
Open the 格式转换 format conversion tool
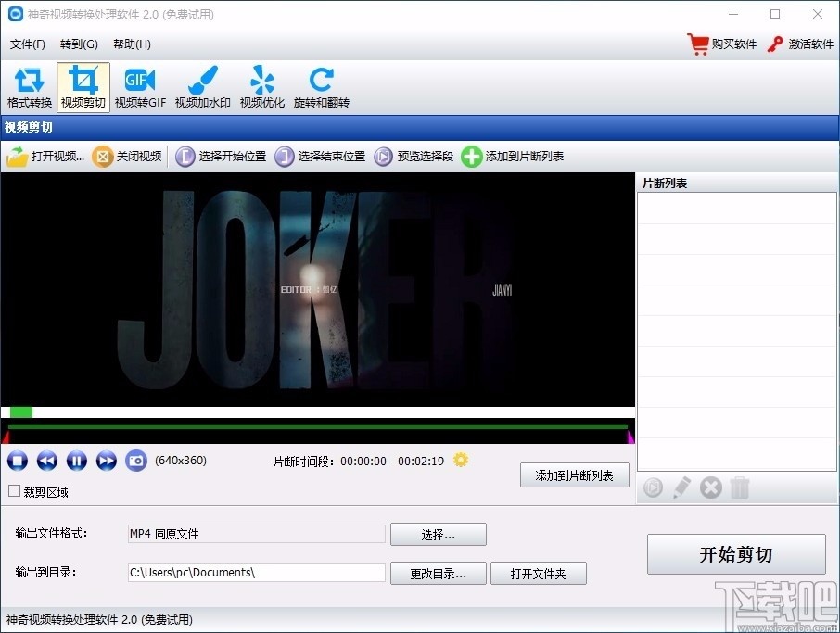30,88
